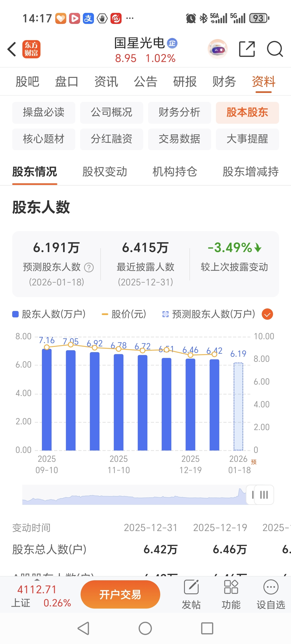Tap the 7.16 bar for 2025 09-10

tap(47, 400)
